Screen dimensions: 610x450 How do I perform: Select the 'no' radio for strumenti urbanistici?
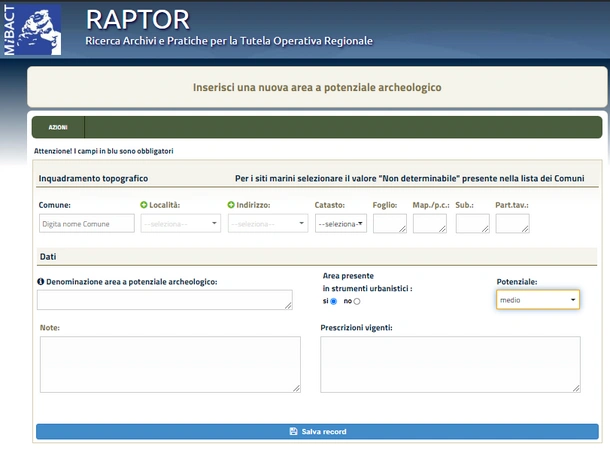click(x=357, y=300)
